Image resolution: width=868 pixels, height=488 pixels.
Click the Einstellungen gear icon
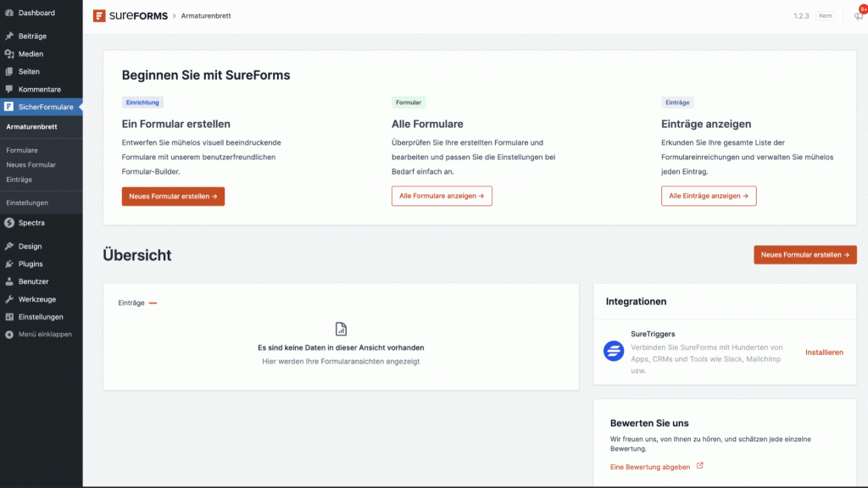11,316
